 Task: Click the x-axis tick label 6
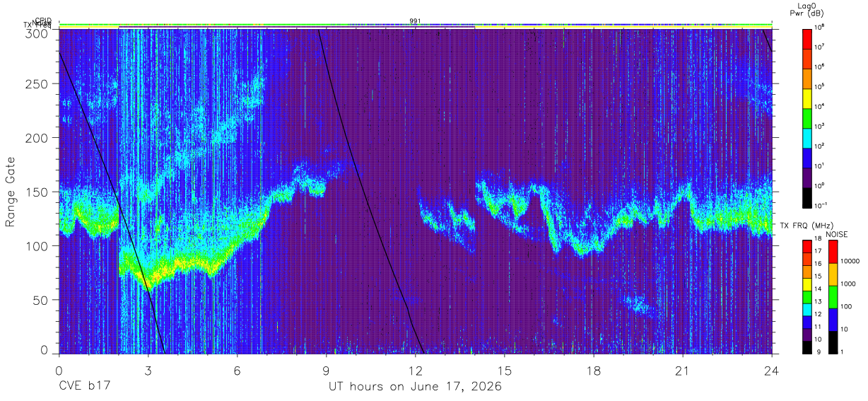point(237,370)
